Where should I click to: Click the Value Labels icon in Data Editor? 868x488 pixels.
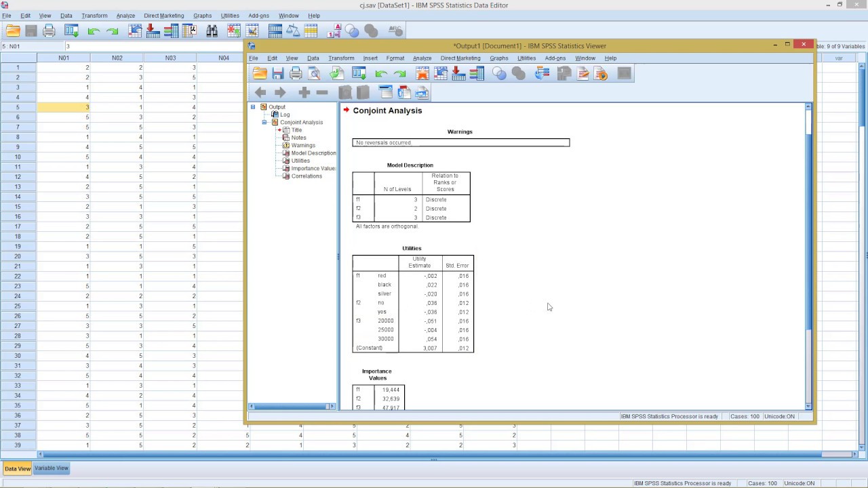pyautogui.click(x=334, y=30)
